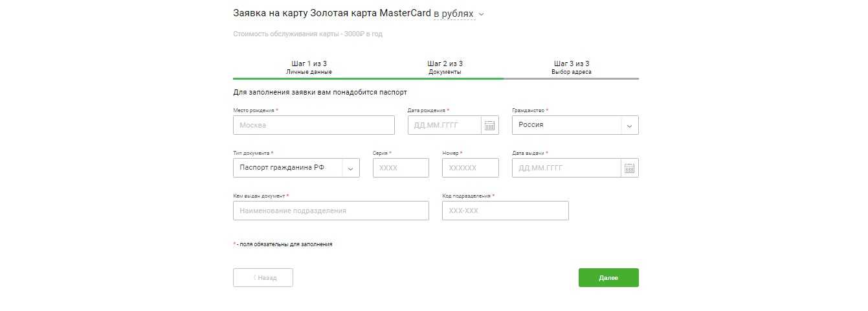This screenshot has width=868, height=311.
Task: Go back with the 'Назад' button
Action: pos(263,278)
